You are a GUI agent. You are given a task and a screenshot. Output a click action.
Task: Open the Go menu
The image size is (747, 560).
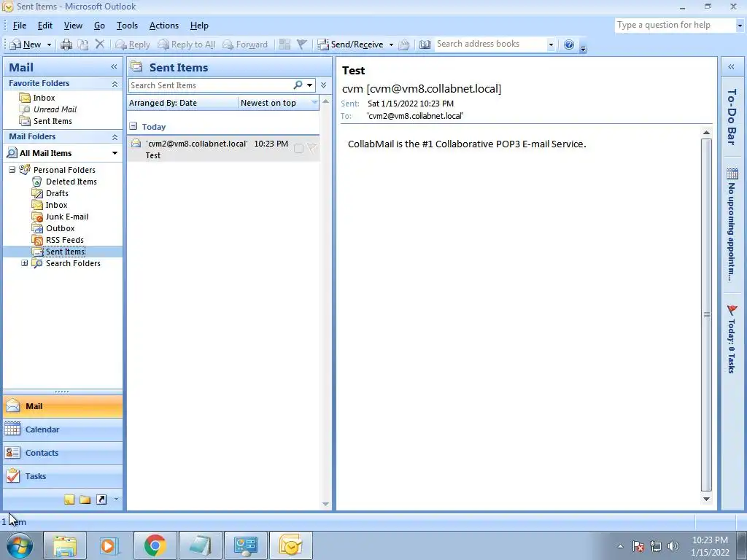coord(99,26)
